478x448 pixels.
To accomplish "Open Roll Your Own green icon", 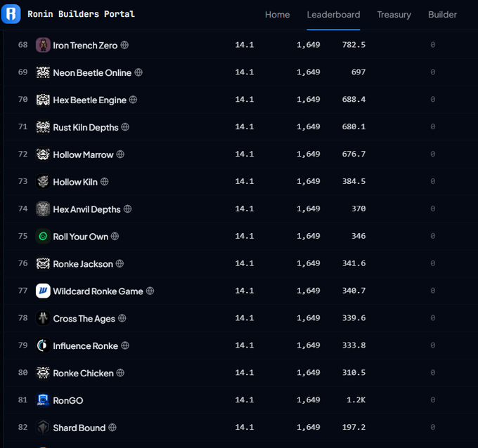I will click(43, 237).
